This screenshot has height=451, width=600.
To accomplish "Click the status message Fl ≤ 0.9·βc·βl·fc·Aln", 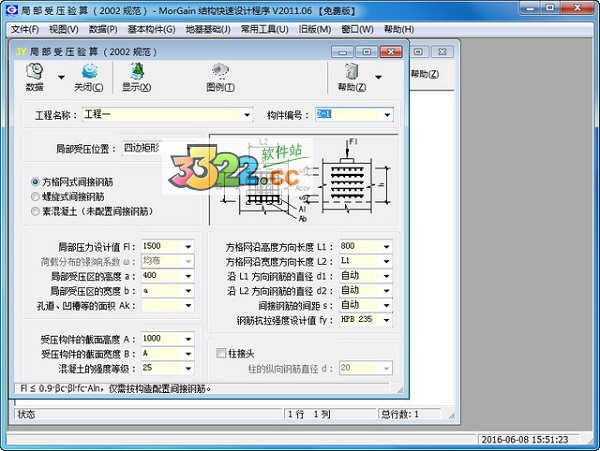I will click(x=116, y=389).
